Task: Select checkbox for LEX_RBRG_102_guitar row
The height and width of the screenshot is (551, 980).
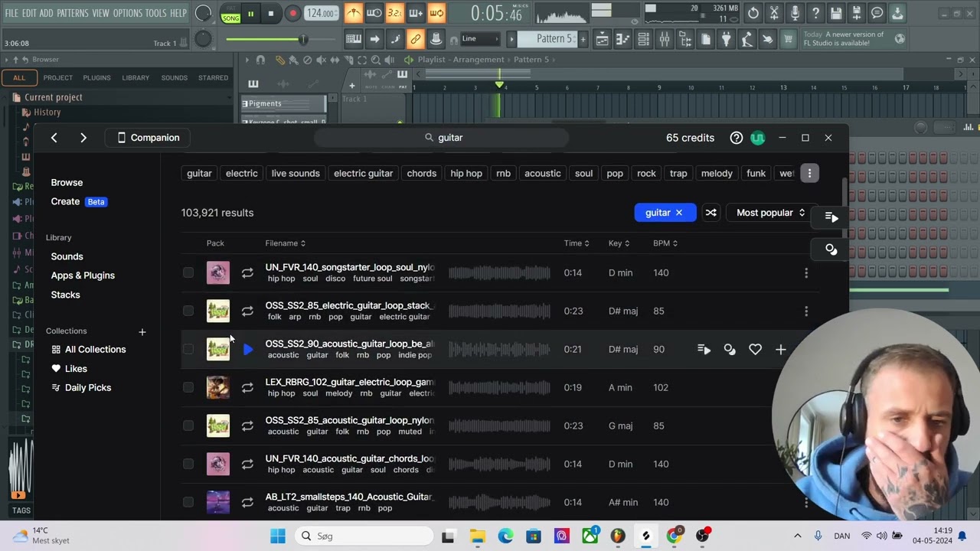Action: pos(188,387)
